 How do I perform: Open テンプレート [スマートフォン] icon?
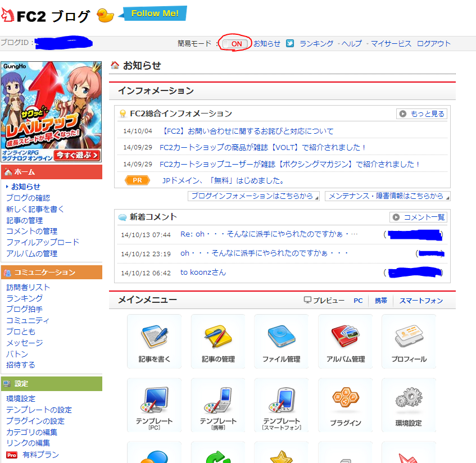(x=282, y=405)
